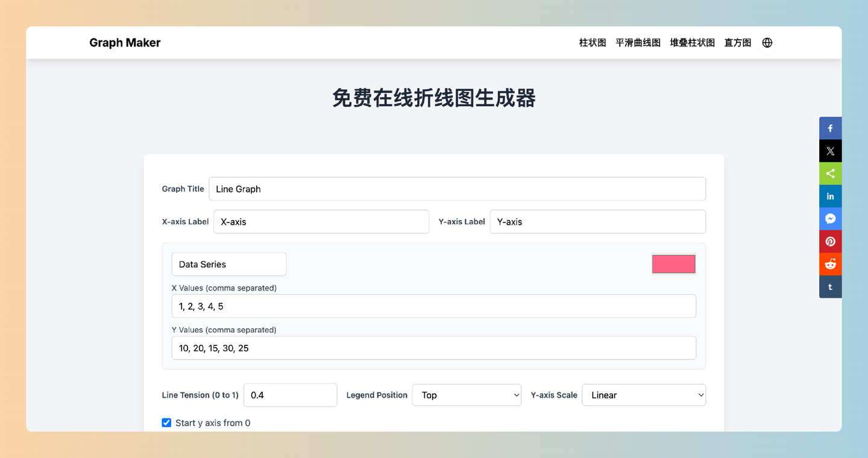Share the page on Reddit

click(x=830, y=263)
